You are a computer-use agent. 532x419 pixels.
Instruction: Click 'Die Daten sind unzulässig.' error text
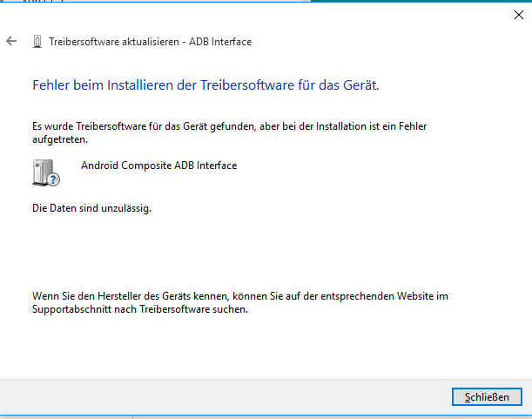pyautogui.click(x=91, y=208)
